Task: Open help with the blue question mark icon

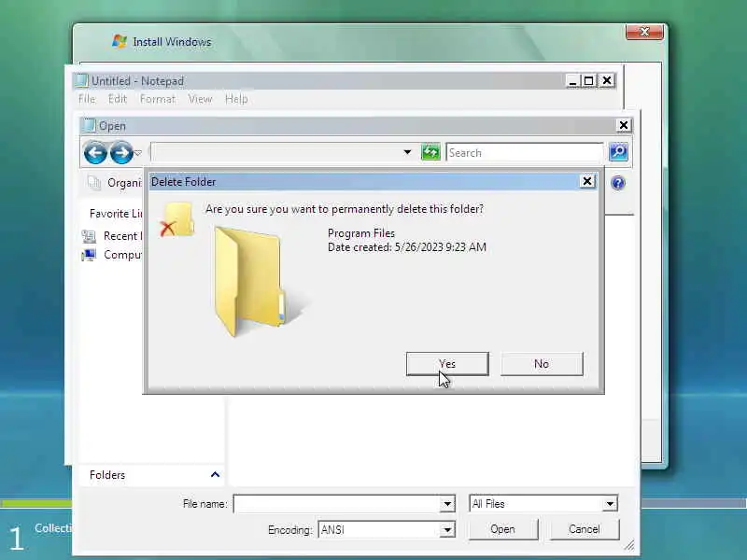Action: pos(618,183)
